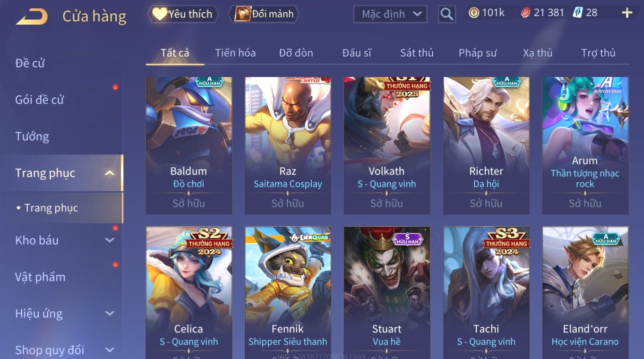Open Đổi mảnh fragment exchange
Screen dimensions: 644x359
263,14
